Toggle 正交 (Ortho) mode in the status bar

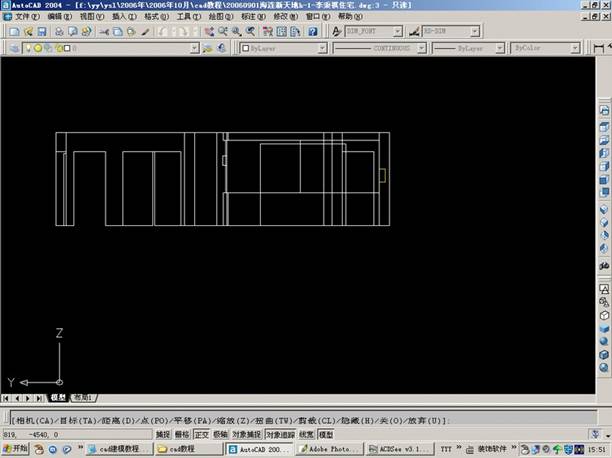[x=201, y=435]
